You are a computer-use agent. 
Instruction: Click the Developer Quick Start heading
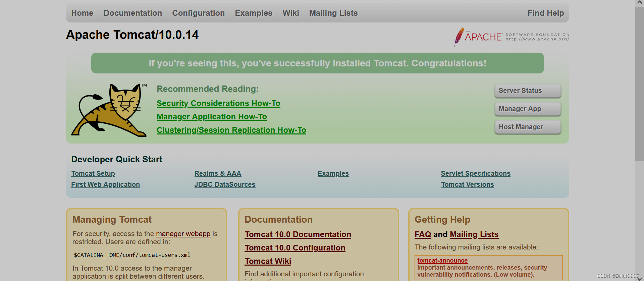pos(117,159)
